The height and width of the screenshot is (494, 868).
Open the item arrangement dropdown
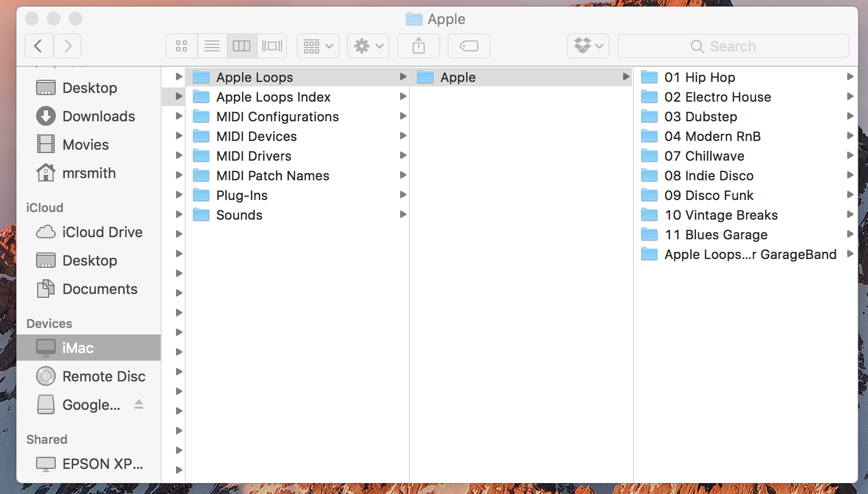tap(318, 46)
